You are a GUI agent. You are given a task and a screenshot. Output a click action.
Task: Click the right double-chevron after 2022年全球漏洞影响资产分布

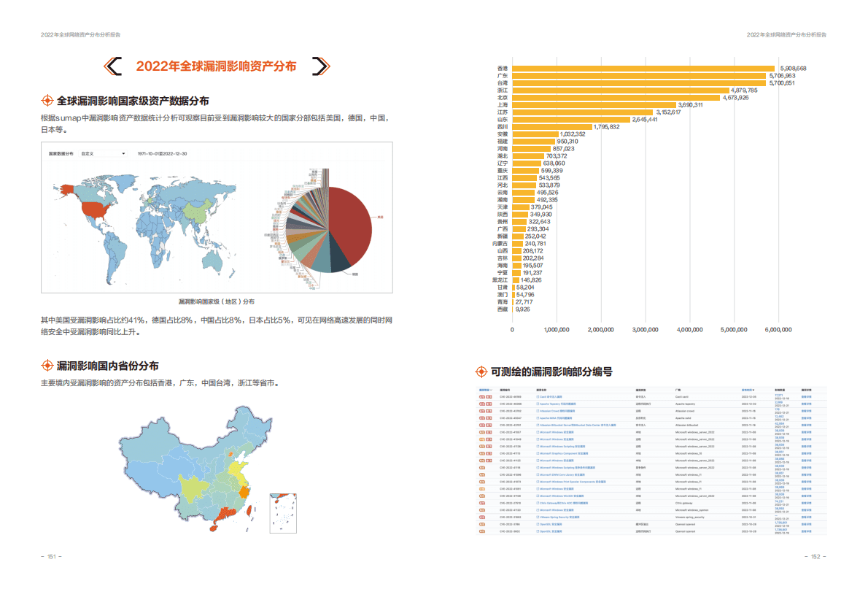321,64
